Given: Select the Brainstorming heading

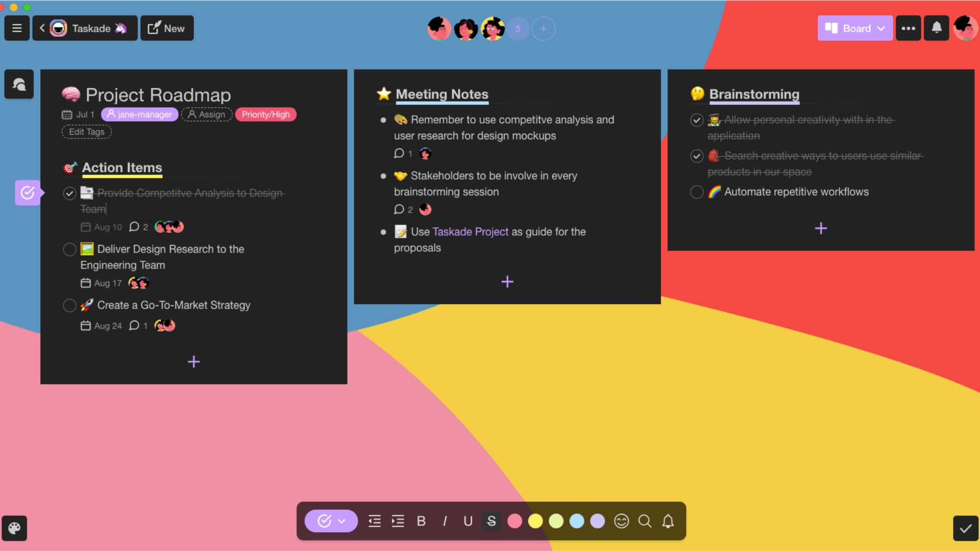Looking at the screenshot, I should pos(754,94).
